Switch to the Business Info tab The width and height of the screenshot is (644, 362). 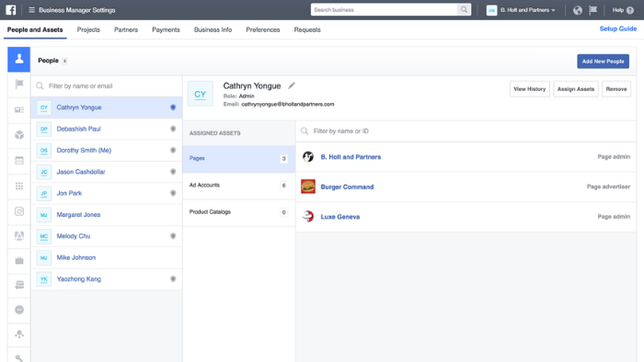[213, 29]
